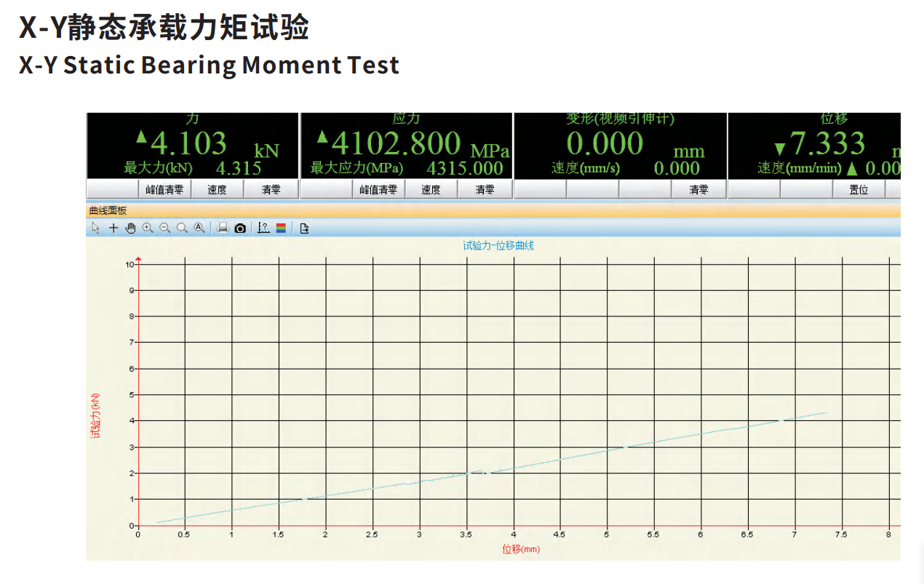Click 速度 button under the force display
This screenshot has width=924, height=584.
pyautogui.click(x=217, y=190)
